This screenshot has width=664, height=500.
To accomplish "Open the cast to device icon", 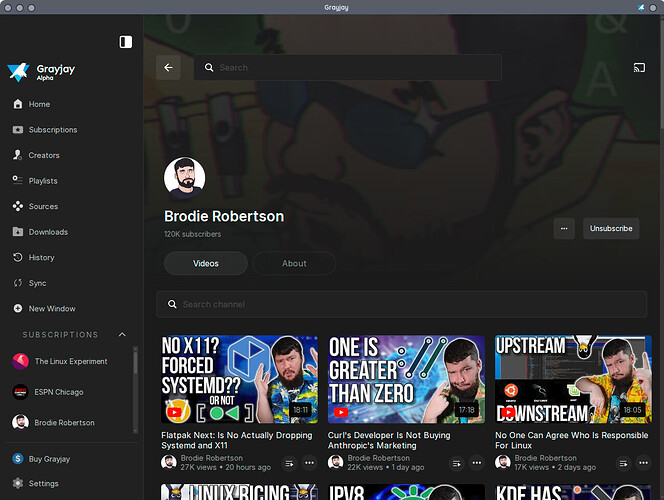I will (x=639, y=67).
